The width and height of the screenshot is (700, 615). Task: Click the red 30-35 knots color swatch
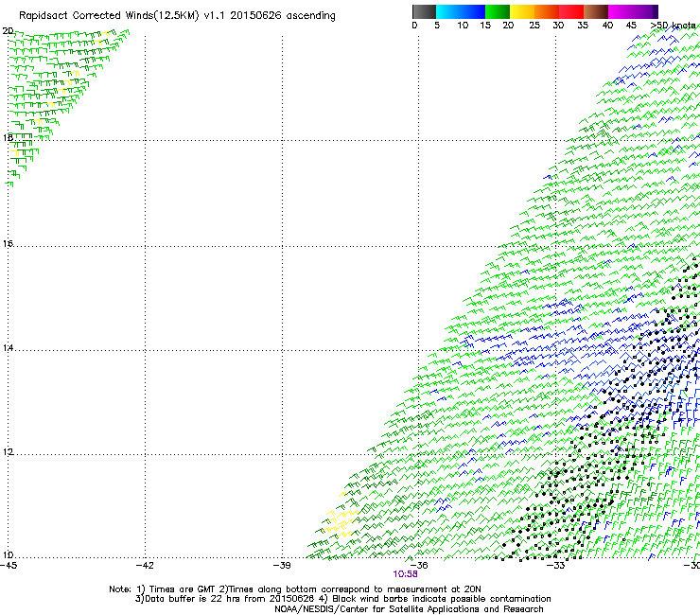coord(571,11)
